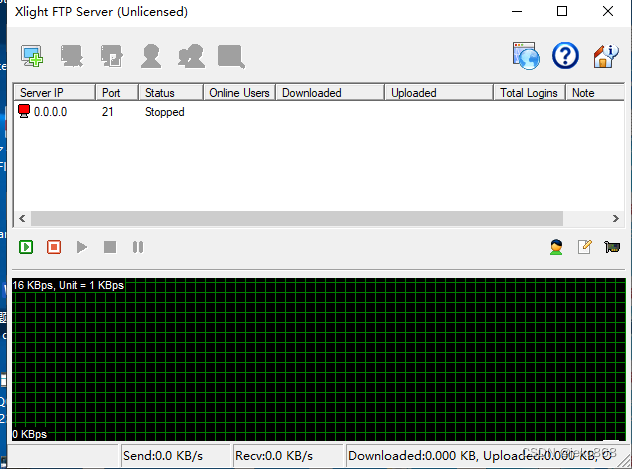Add a new virtual server
Screen dimensions: 632x469
pyautogui.click(x=32, y=56)
